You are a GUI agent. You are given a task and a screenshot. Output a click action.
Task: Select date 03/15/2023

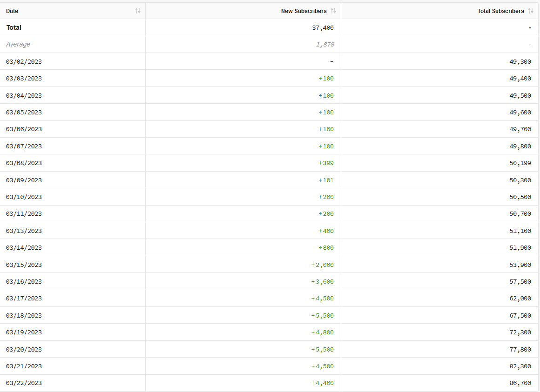pos(24,265)
